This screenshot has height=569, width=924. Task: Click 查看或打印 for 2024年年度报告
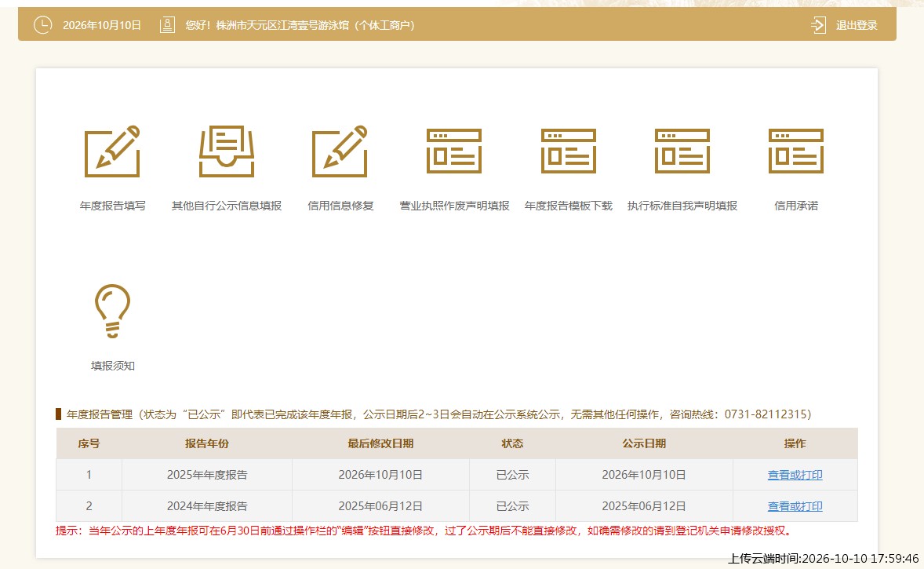click(795, 506)
